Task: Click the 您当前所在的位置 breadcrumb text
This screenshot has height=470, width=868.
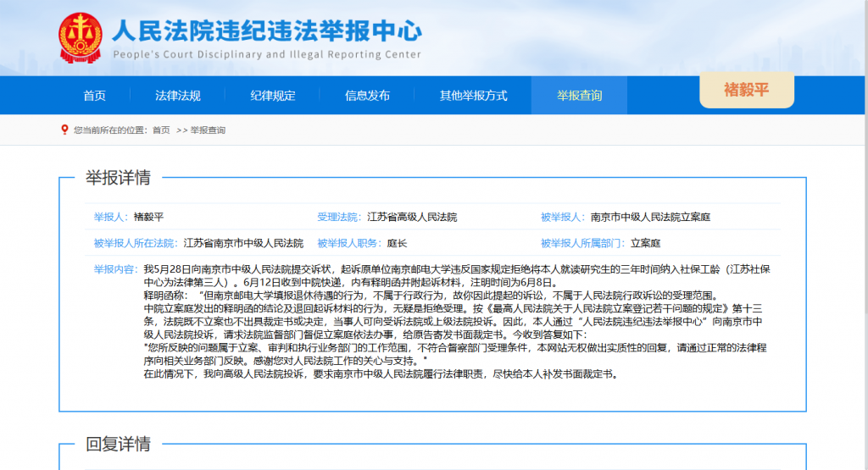Action: click(x=111, y=130)
